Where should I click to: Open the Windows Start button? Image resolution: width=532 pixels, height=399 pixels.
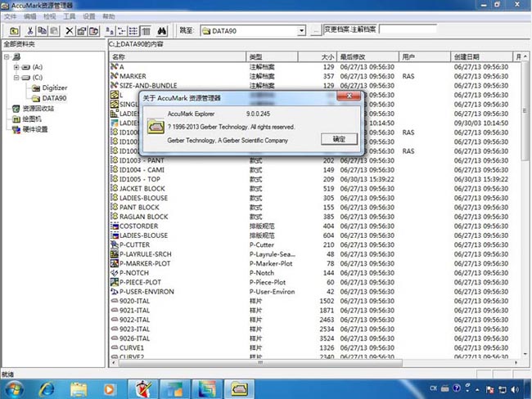(x=13, y=389)
